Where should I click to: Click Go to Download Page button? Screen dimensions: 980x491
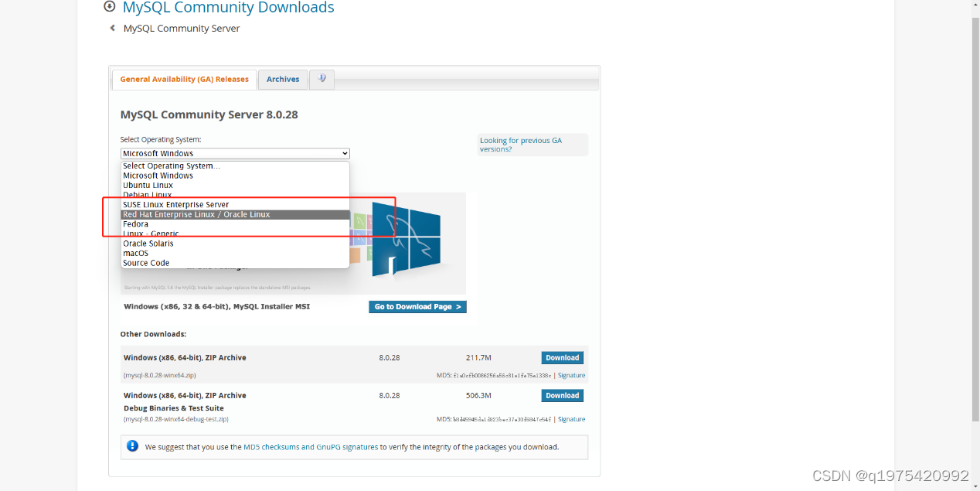417,307
